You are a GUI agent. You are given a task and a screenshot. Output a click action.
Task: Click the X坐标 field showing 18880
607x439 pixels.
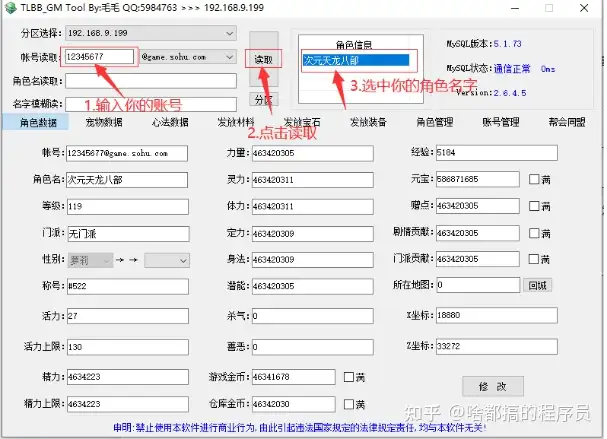pos(497,315)
